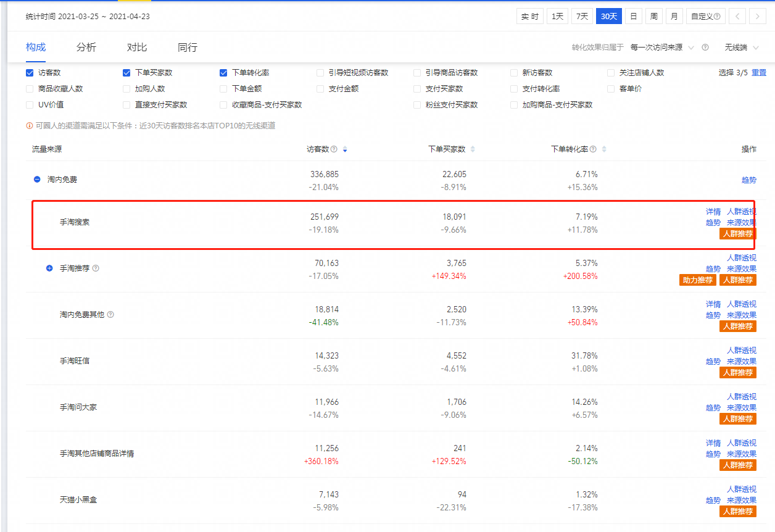Open the 自定义 date range picker

click(706, 17)
